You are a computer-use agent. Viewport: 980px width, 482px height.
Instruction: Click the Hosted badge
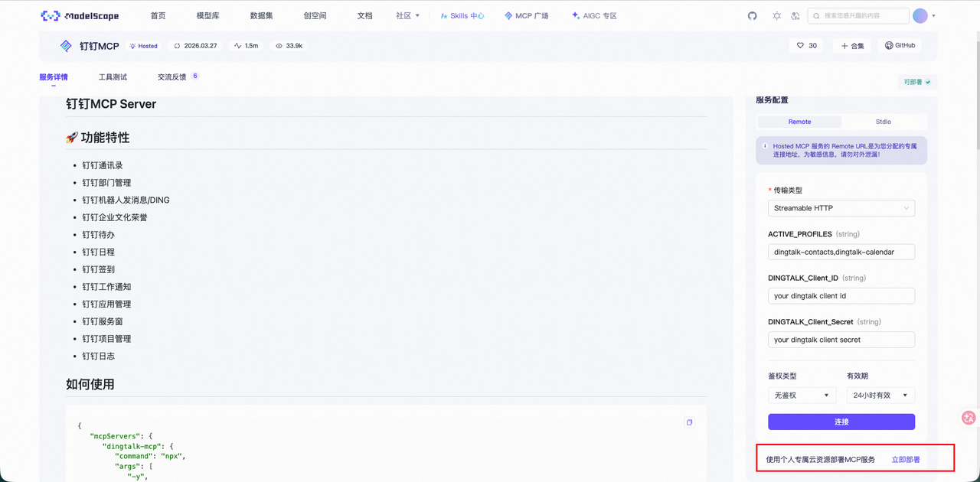[143, 46]
